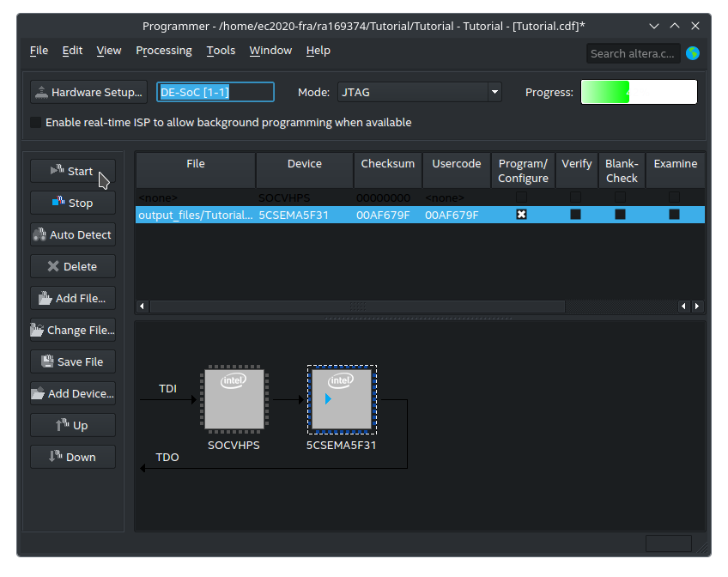Click the 5CSEMA5F31 device cell in table
This screenshot has width=728, height=577.
point(305,215)
